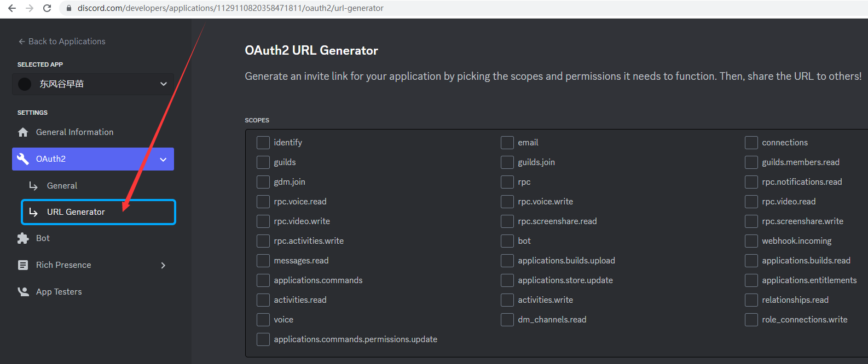The height and width of the screenshot is (364, 868).
Task: Check the bot scope checkbox
Action: 507,241
